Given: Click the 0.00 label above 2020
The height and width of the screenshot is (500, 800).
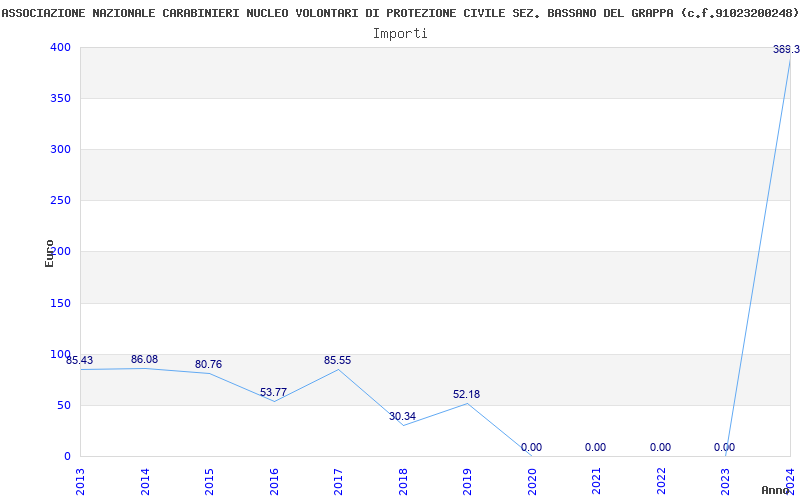Looking at the screenshot, I should 531,447.
